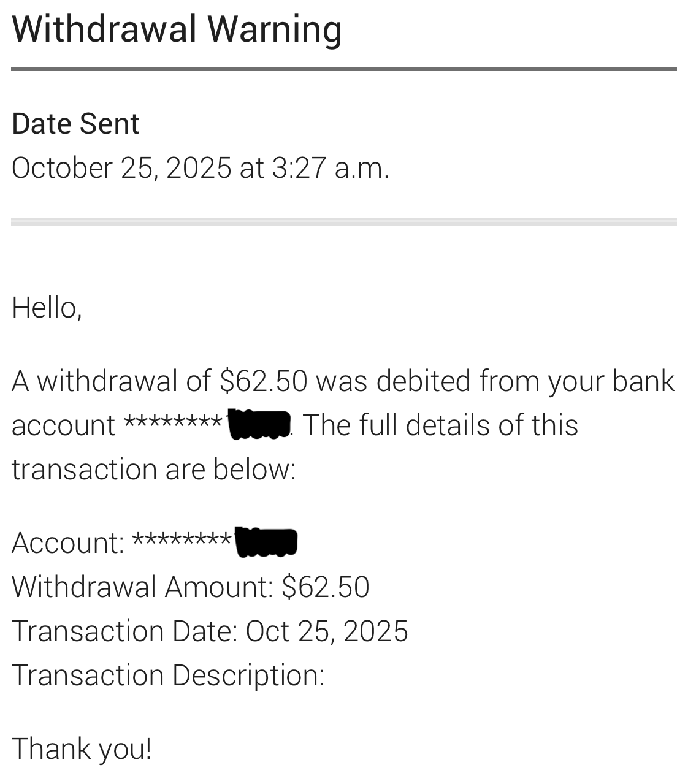The image size is (688, 784).
Task: Click the Date Sent label
Action: pyautogui.click(x=75, y=124)
